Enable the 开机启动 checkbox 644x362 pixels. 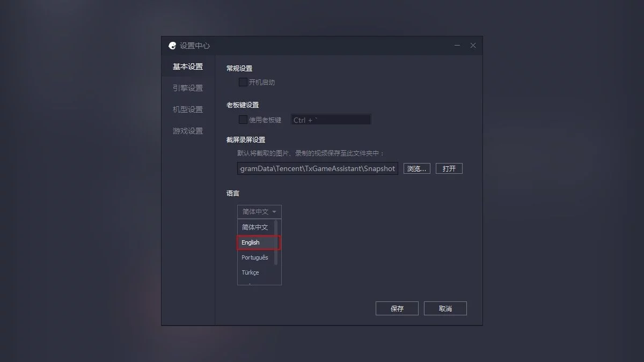243,82
